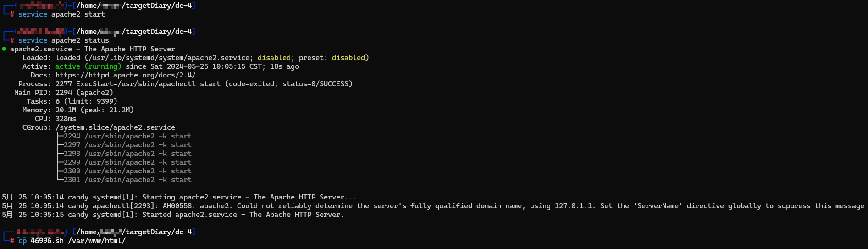Click process 2297 in the CGroup tree
Viewport: 868px width, 249px height.
click(x=72, y=145)
